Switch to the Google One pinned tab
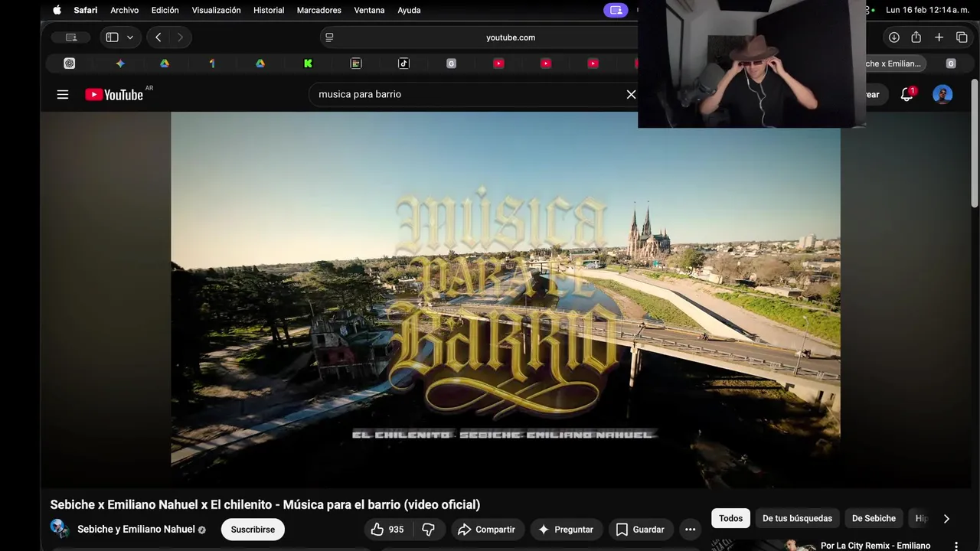This screenshot has height=551, width=980. pyautogui.click(x=212, y=64)
